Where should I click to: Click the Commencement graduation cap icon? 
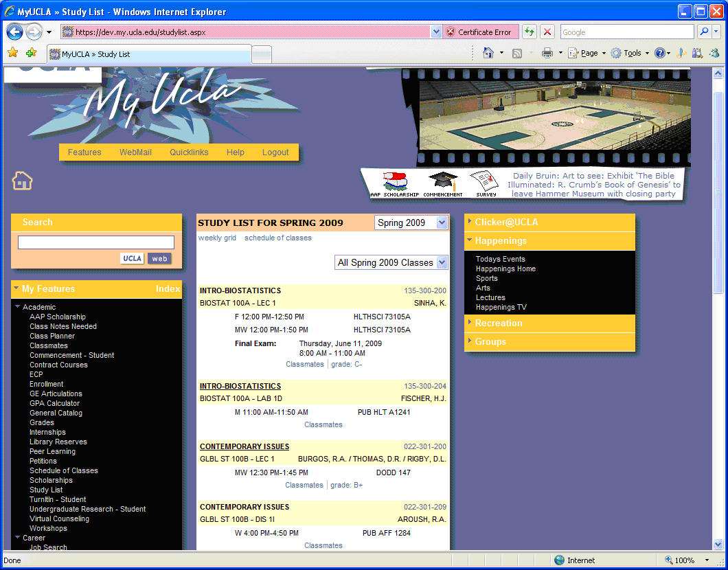pos(442,181)
